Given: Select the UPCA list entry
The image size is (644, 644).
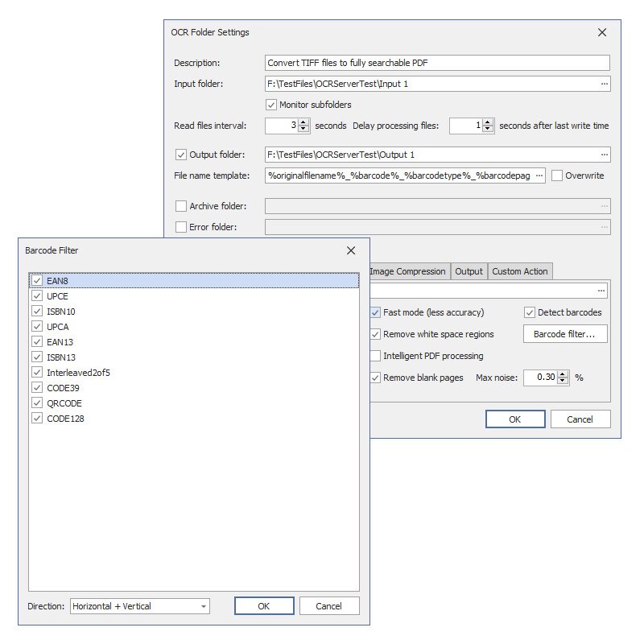Looking at the screenshot, I should [x=194, y=327].
